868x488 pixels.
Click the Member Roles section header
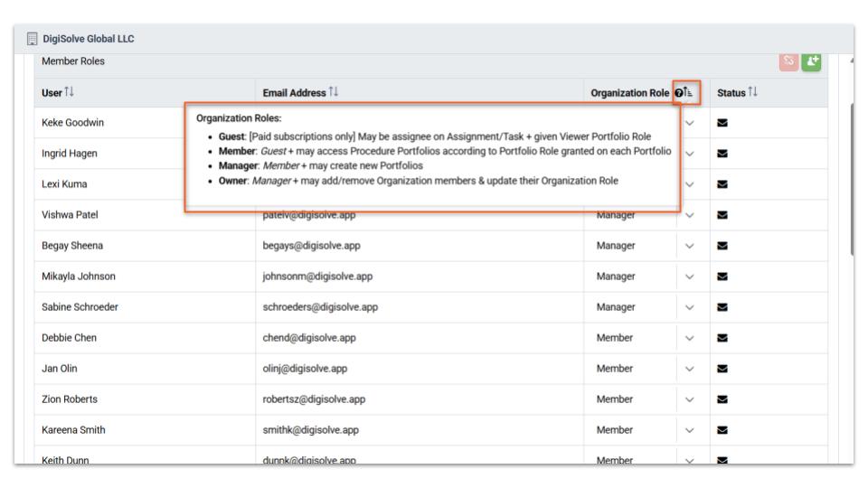click(69, 61)
